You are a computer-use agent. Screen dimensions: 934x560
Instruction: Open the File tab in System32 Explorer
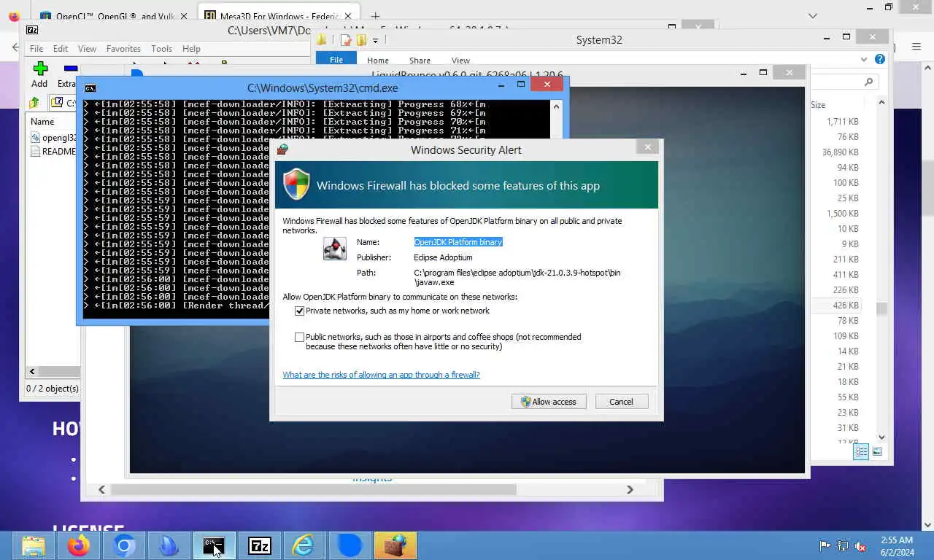(336, 60)
